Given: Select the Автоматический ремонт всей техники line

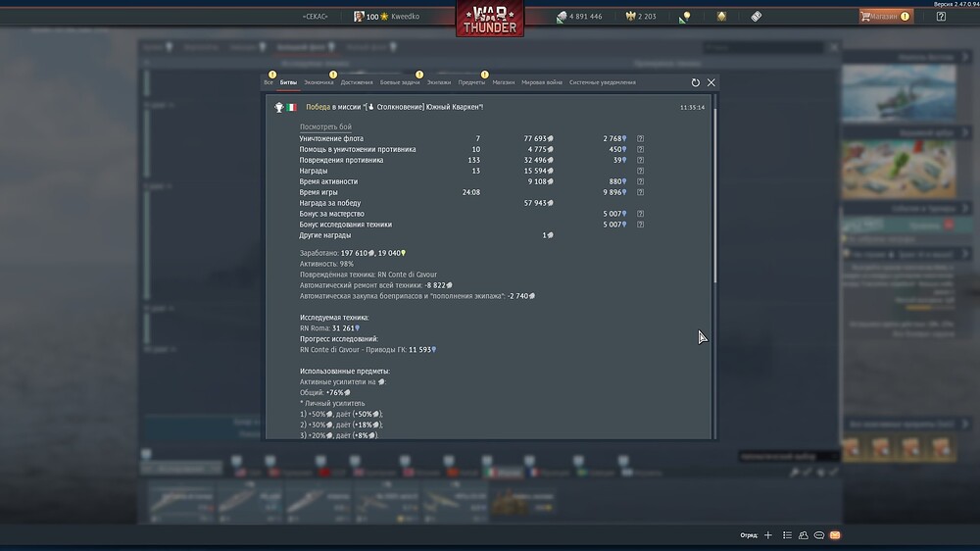Looking at the screenshot, I should pyautogui.click(x=375, y=285).
